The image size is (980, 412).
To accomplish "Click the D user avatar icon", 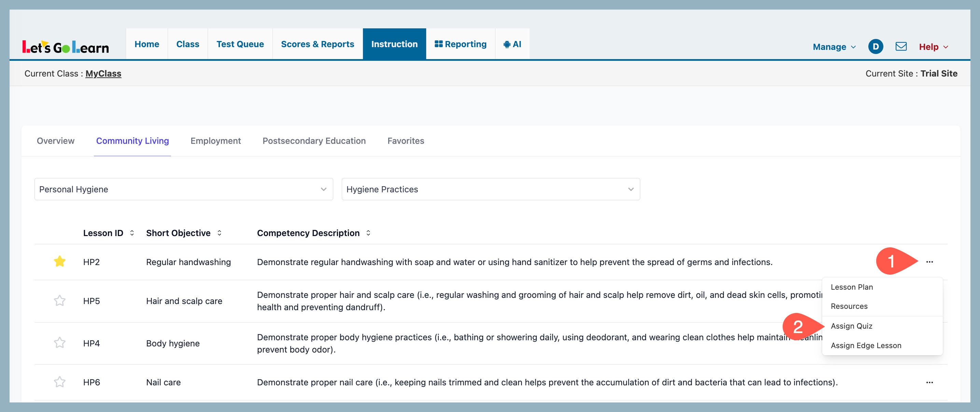I will click(x=876, y=46).
